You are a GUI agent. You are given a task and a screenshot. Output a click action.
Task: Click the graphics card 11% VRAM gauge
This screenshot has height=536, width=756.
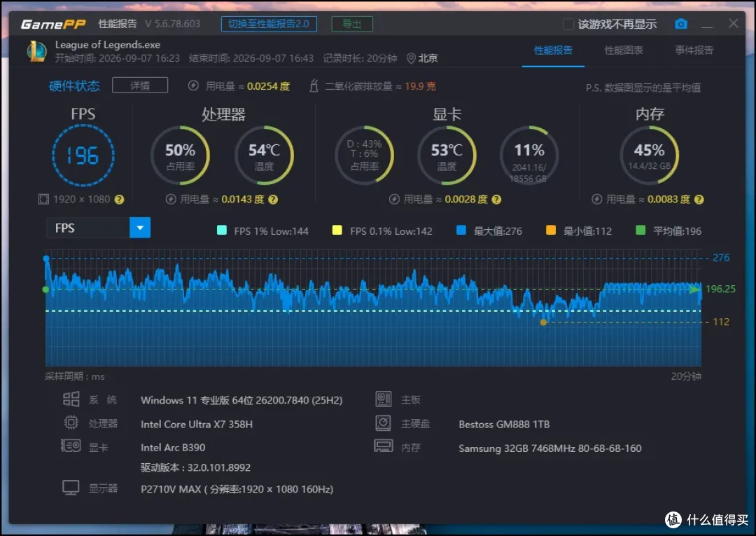coord(529,156)
